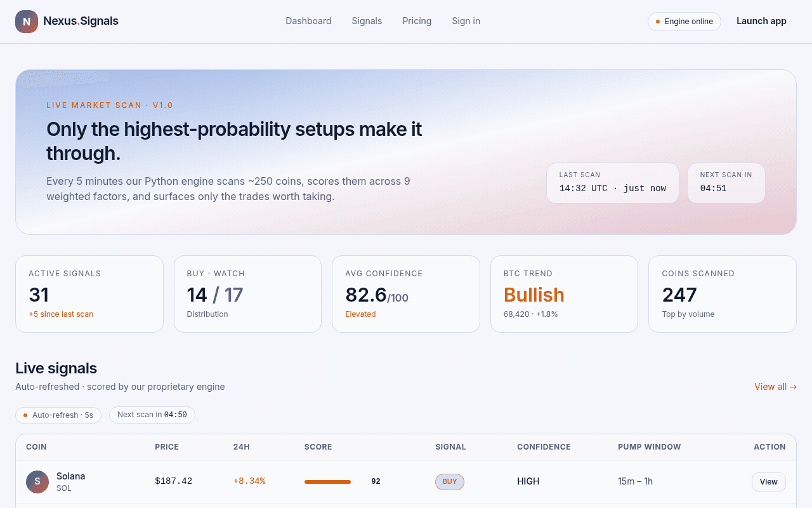Screen dimensions: 812x508
Task: Click the +5 since last scan text
Action: pos(61,314)
